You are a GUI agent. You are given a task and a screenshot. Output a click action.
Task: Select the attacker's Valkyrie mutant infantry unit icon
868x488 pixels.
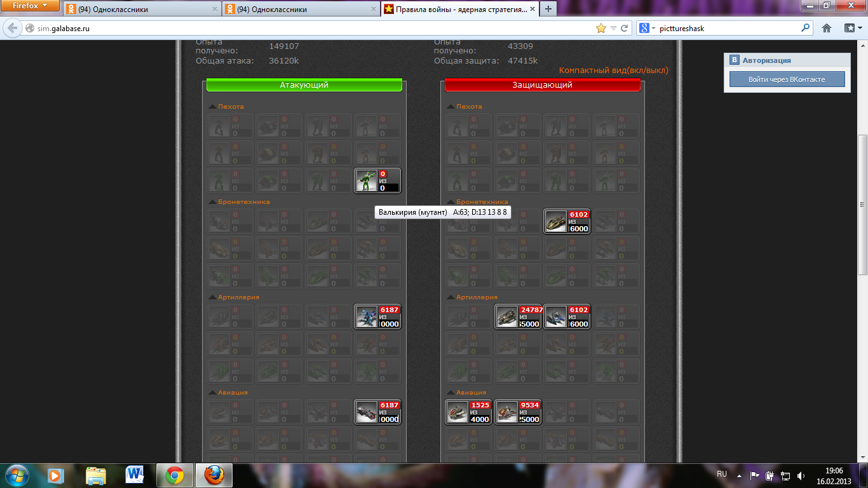367,180
